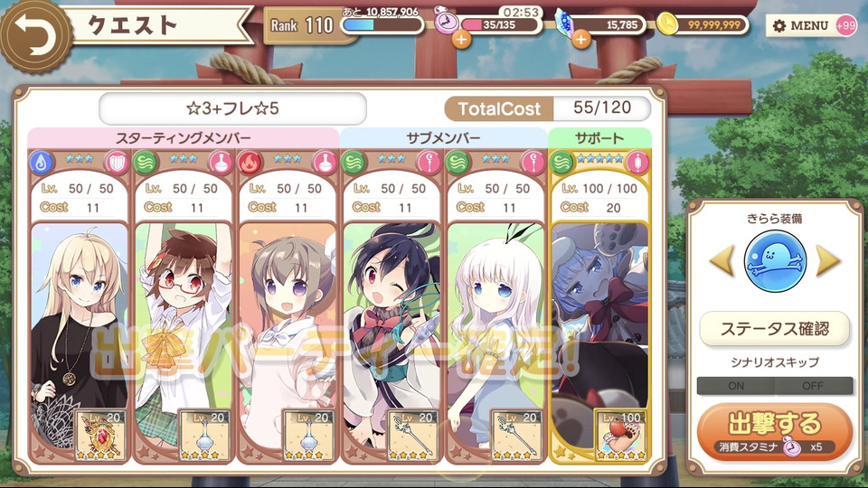Select the サブメンバー section header

(x=443, y=137)
